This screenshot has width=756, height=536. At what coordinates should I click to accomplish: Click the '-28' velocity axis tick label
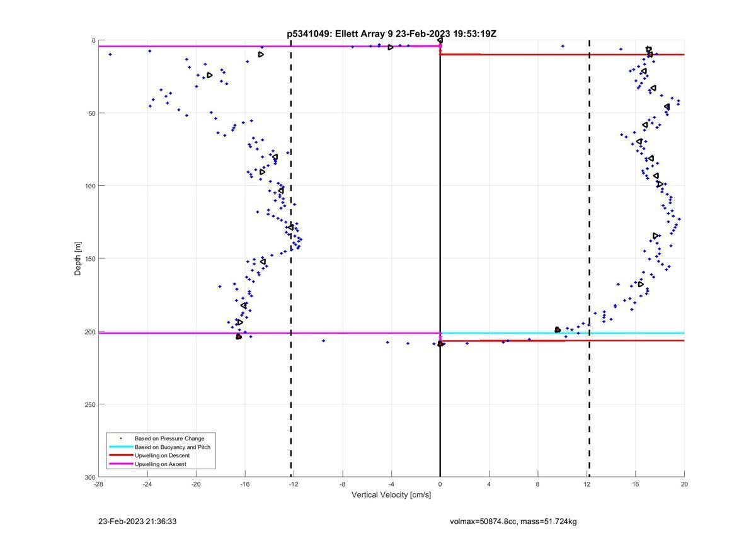pos(98,484)
